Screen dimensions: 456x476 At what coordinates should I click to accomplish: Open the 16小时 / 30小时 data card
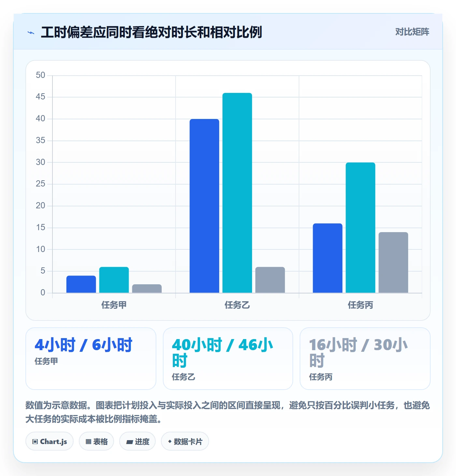pyautogui.click(x=365, y=359)
